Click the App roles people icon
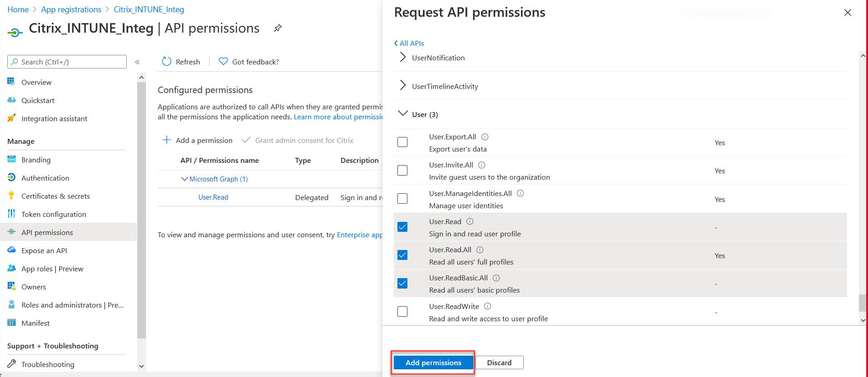 coord(11,268)
